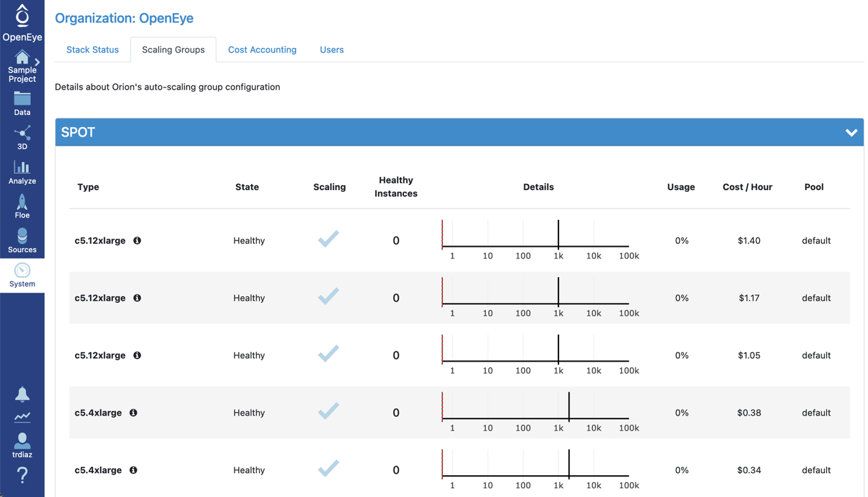Viewport: 868px width, 497px height.
Task: Click the details scale chart in $1.40 row
Action: tap(540, 240)
